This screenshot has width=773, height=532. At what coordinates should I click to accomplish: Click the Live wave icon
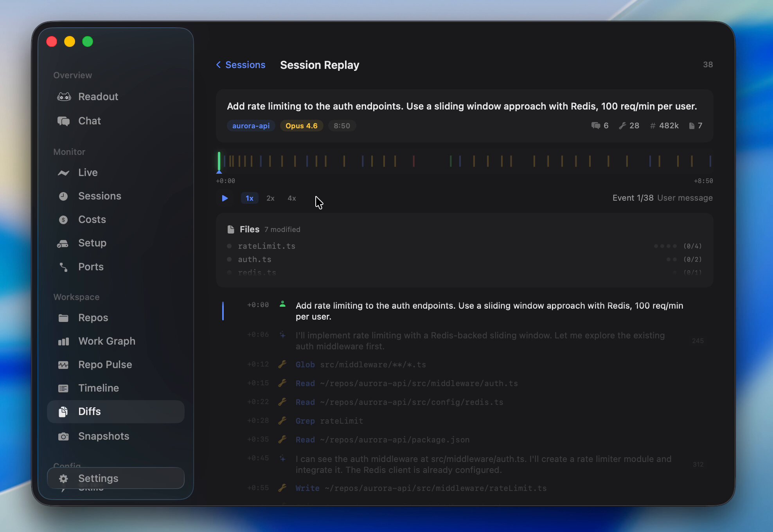(x=64, y=173)
